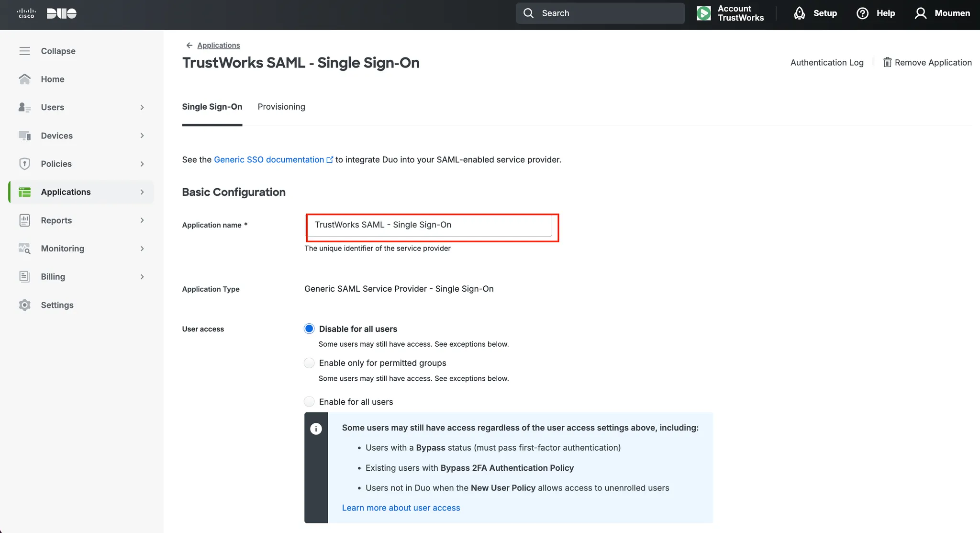Open the Generic SSO documentation link
Screen dimensions: 980x533
[x=269, y=159]
